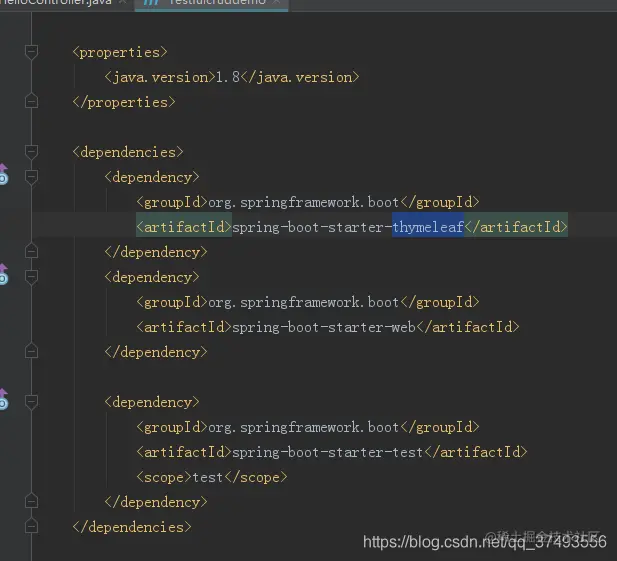This screenshot has height=561, width=617.
Task: Click gutter icon beside starter-test dependency
Action: [3, 399]
